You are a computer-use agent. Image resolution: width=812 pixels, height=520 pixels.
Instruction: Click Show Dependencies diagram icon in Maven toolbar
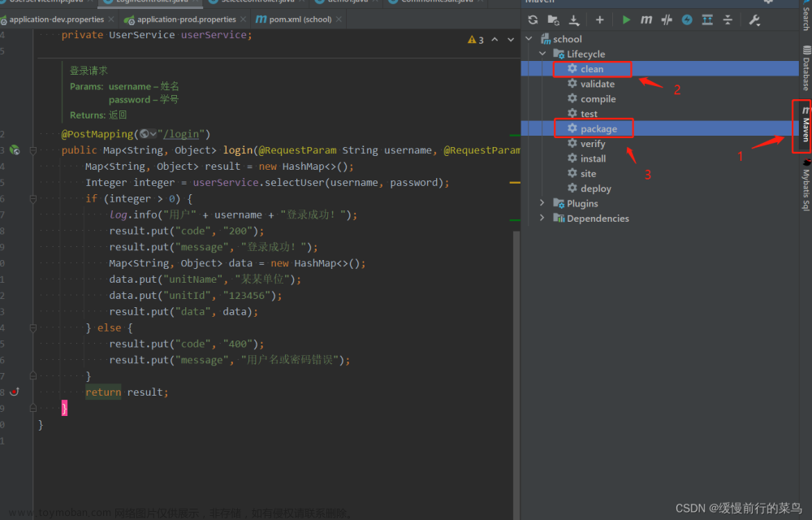707,19
